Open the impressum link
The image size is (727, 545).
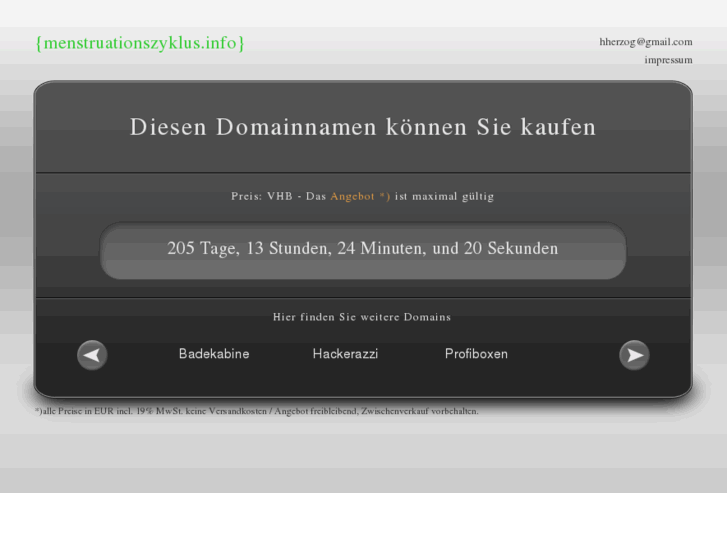coord(668,60)
